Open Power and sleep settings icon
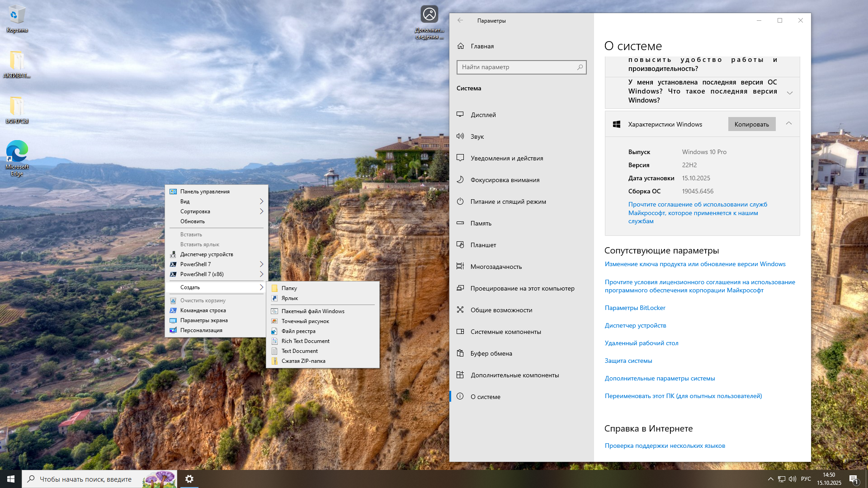The image size is (868, 488). point(460,202)
